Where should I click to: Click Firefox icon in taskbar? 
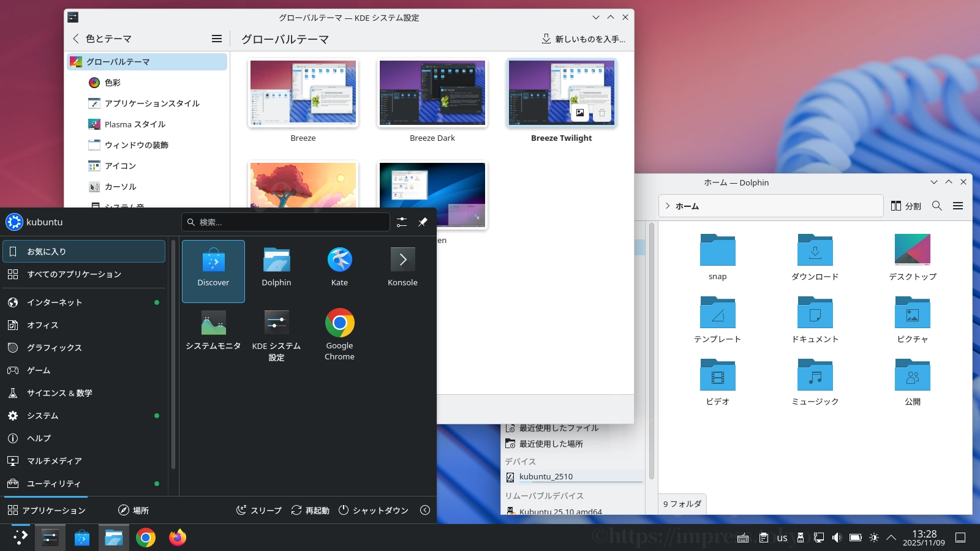tap(178, 538)
